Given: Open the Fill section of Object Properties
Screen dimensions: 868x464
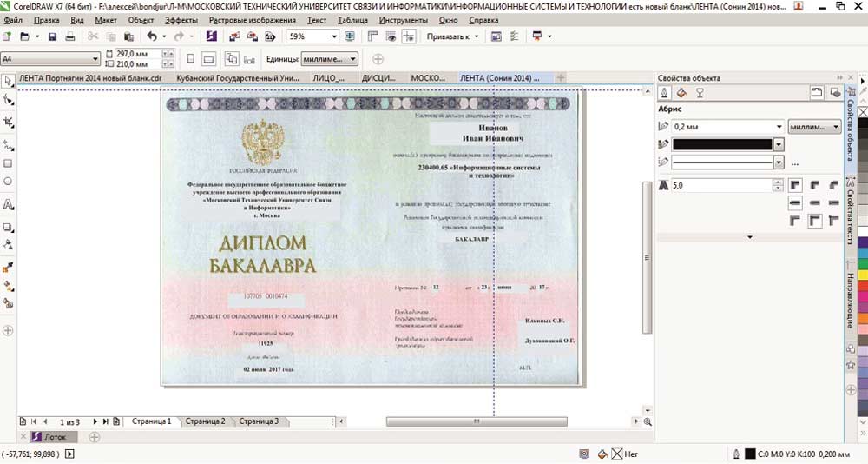Looking at the screenshot, I should [681, 93].
